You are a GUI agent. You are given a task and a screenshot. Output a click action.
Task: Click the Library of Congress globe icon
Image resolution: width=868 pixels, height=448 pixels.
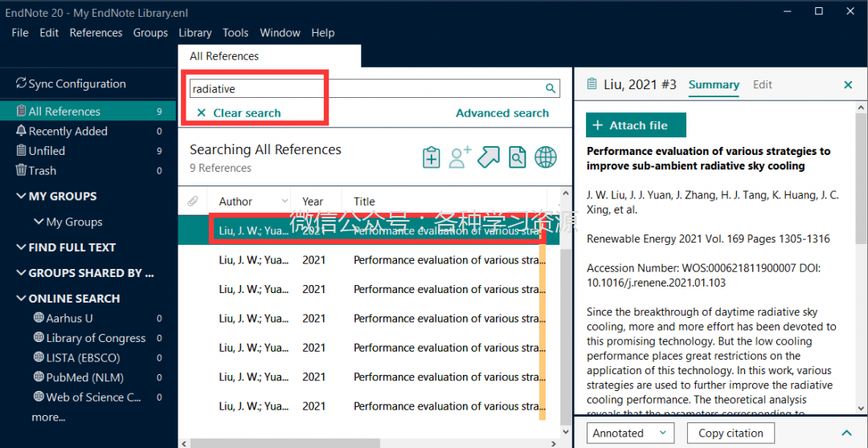tap(39, 338)
